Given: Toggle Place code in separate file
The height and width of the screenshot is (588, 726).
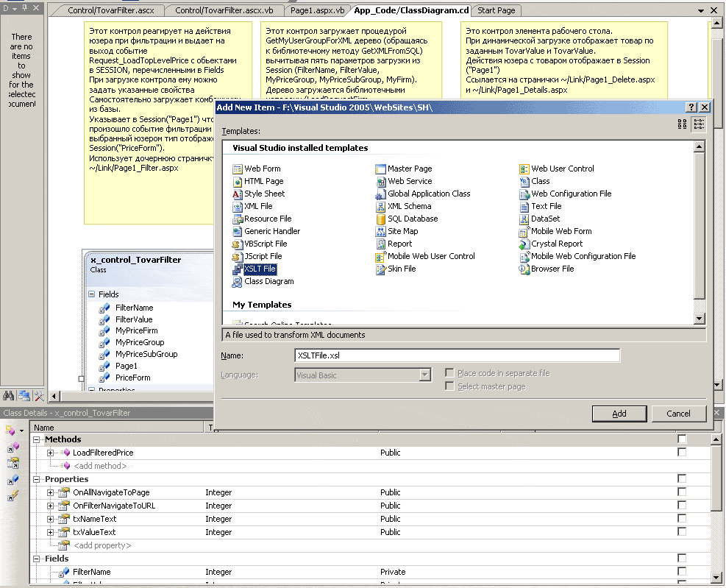Looking at the screenshot, I should coord(449,373).
